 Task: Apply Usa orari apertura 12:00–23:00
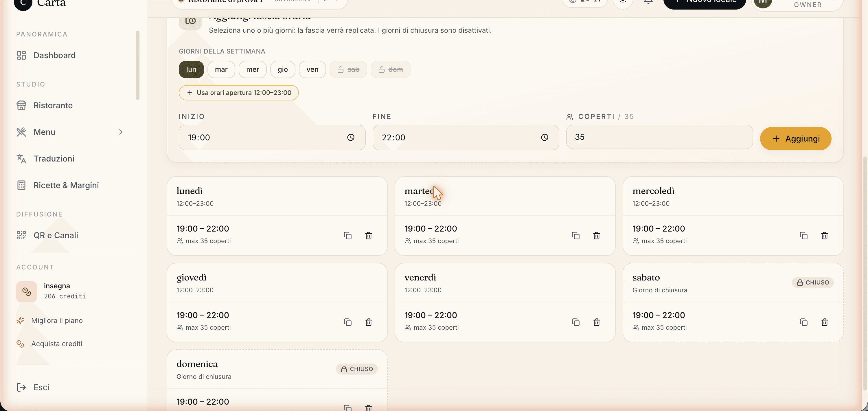(x=239, y=93)
